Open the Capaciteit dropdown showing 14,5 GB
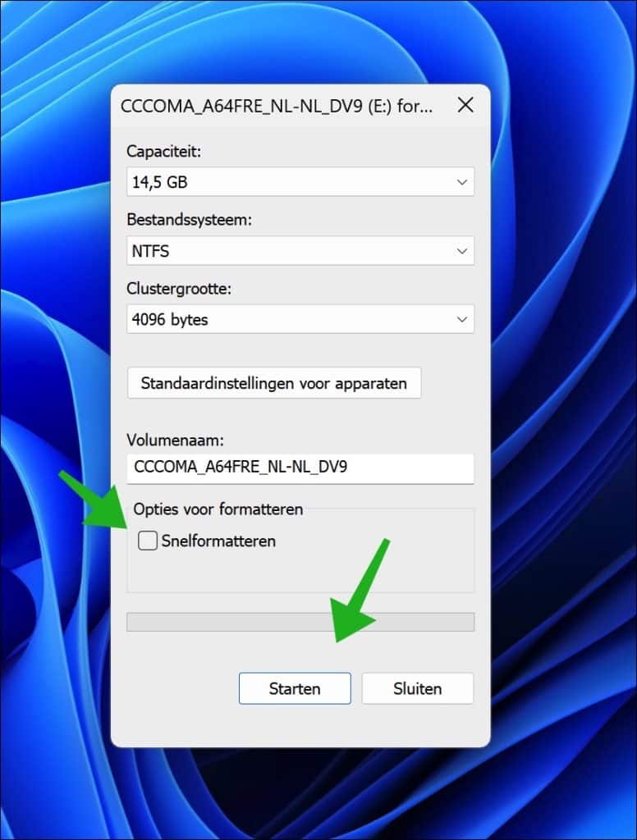Image resolution: width=637 pixels, height=840 pixels. pos(300,181)
